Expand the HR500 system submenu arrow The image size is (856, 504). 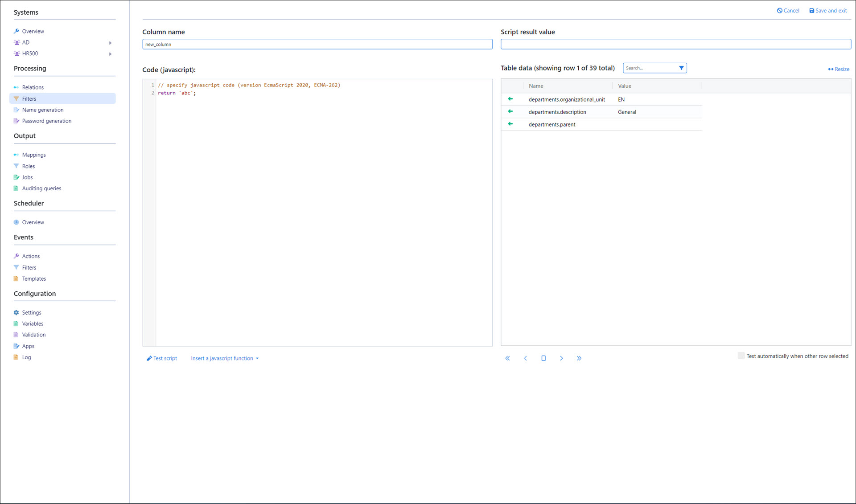(x=110, y=54)
